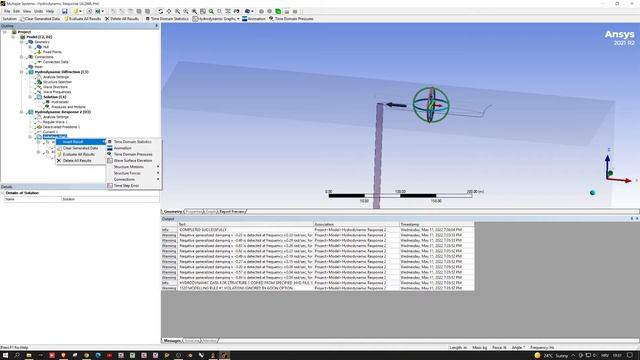Select Time Step Error in submenu
Viewport: 640px width, 360px height.
pos(133,186)
